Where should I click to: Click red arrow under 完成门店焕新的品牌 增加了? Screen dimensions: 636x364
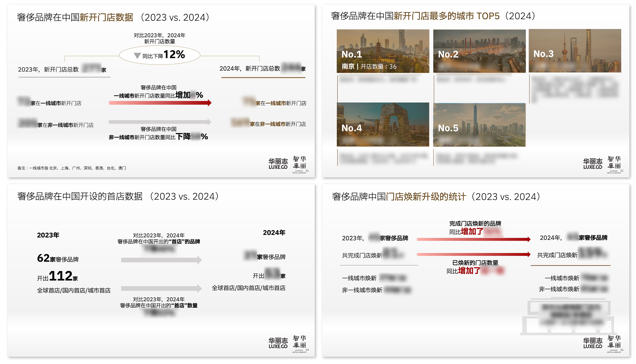pyautogui.click(x=473, y=239)
